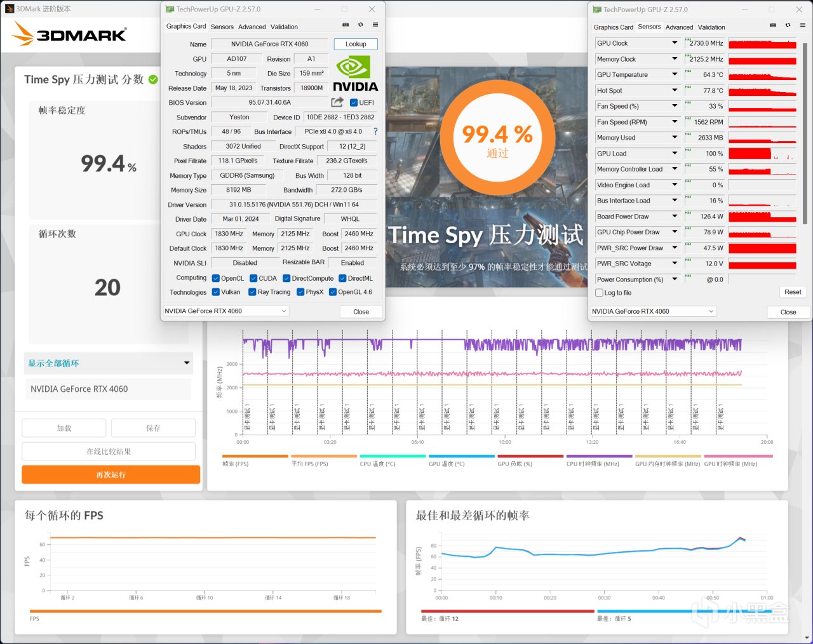Screen dimensions: 813x644
Task: Switch to Graphics Card tab in right GPU-Z window
Action: click(x=614, y=27)
